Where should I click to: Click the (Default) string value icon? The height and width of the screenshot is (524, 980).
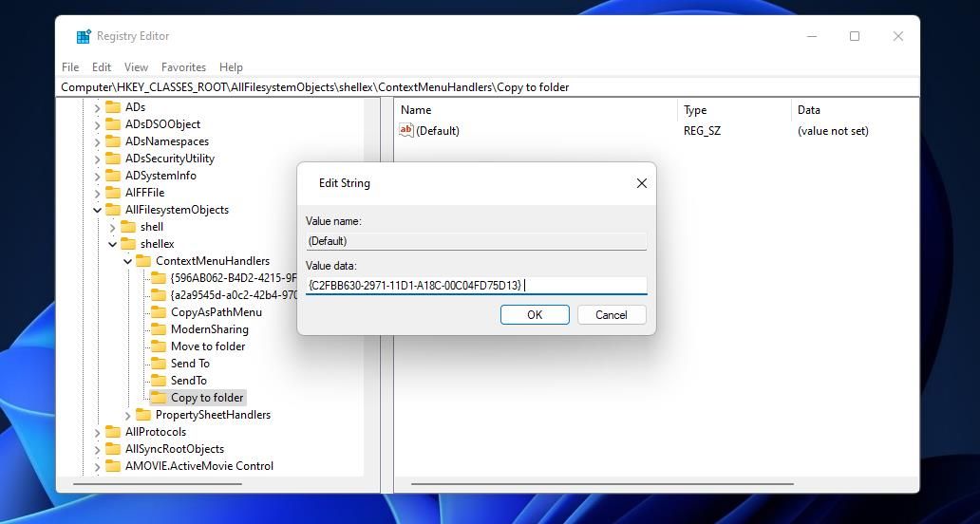click(406, 131)
